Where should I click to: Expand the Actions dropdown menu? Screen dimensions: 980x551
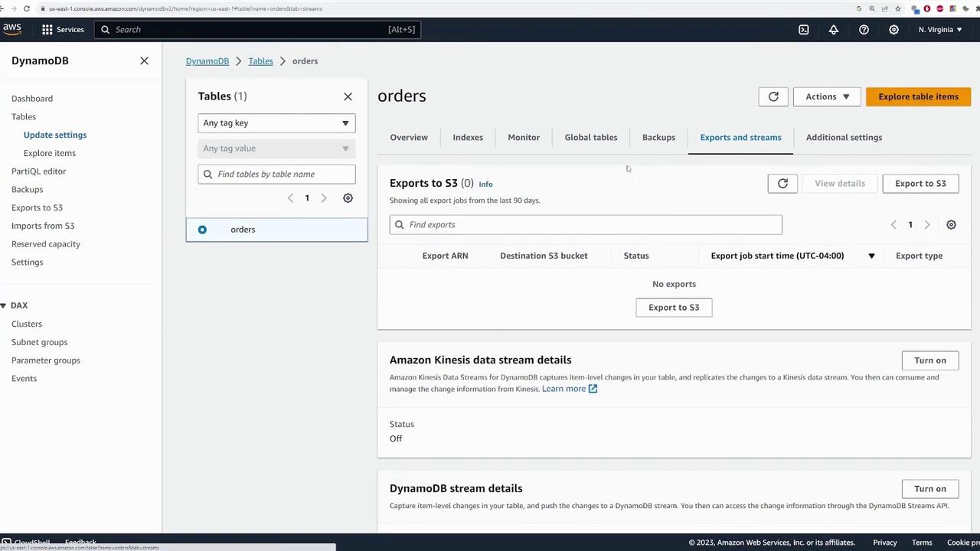pyautogui.click(x=827, y=96)
